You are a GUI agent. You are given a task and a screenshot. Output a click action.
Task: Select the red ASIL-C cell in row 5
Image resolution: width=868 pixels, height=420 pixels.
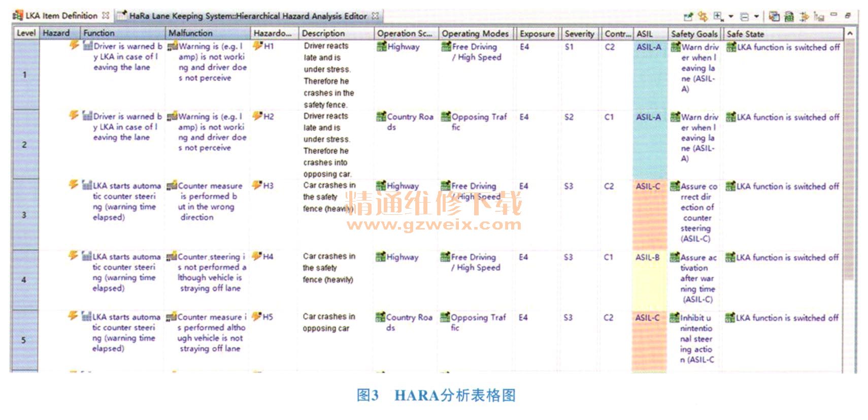click(649, 341)
